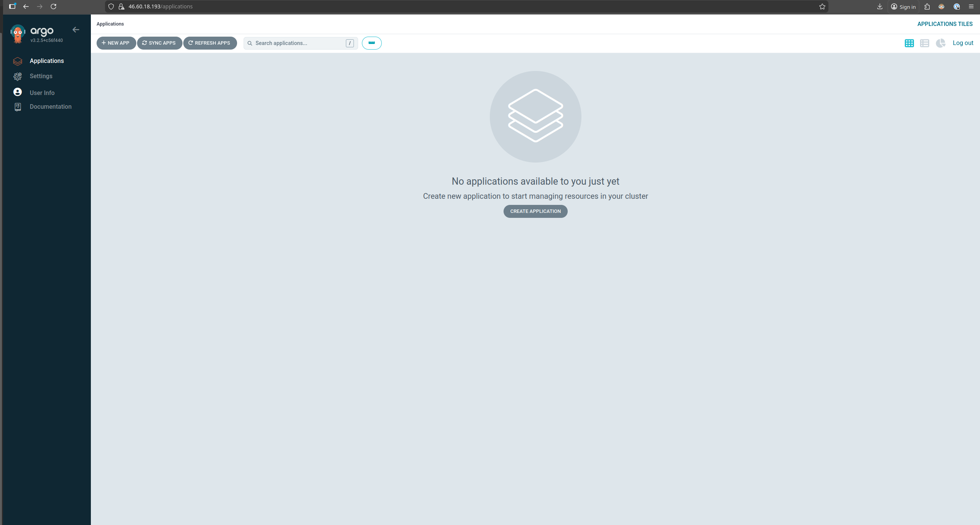Open the browser hamburger menu

click(971, 6)
